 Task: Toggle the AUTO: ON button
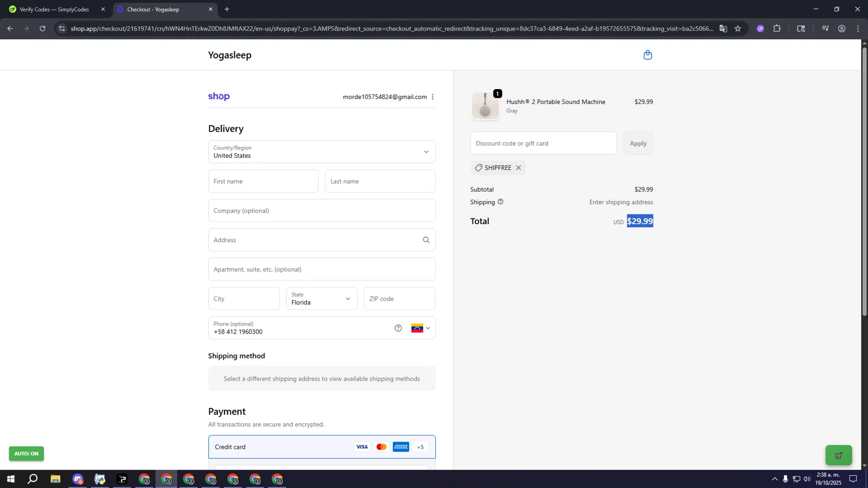26,453
